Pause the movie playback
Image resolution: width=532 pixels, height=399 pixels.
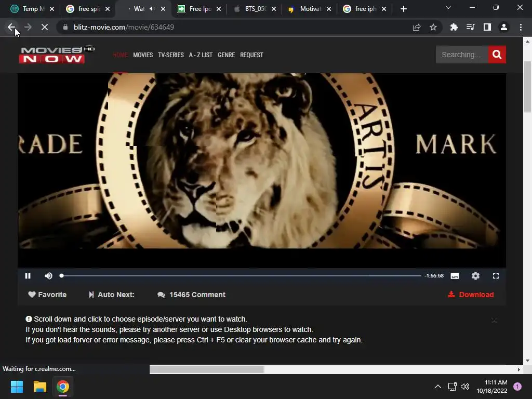28,276
